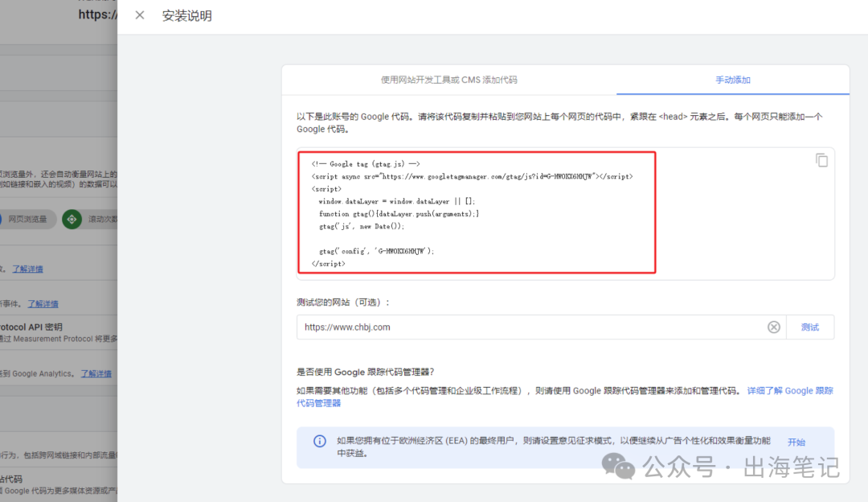Toggle the 网页浏览量 measurement pill
This screenshot has width=868, height=502.
(28, 218)
